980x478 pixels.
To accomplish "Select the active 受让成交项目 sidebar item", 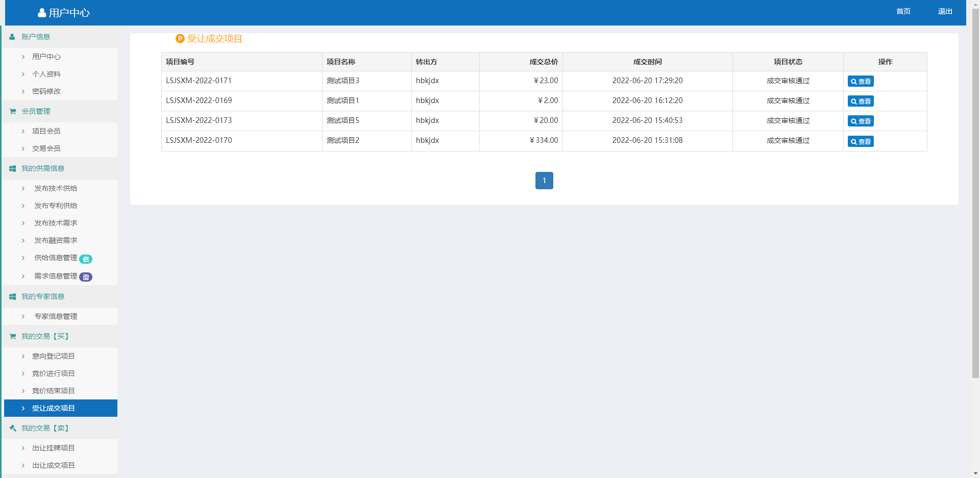I will click(60, 408).
